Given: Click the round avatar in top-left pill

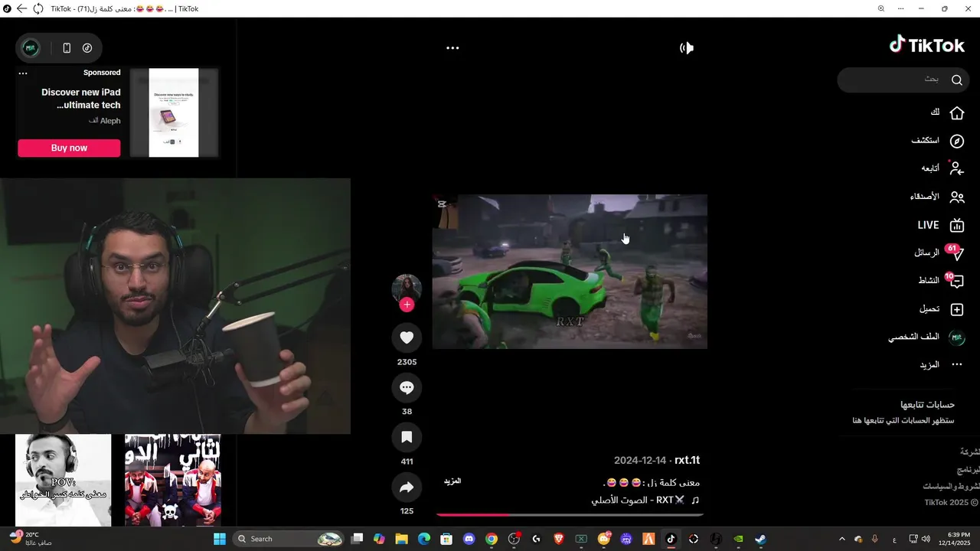Looking at the screenshot, I should coord(31,47).
